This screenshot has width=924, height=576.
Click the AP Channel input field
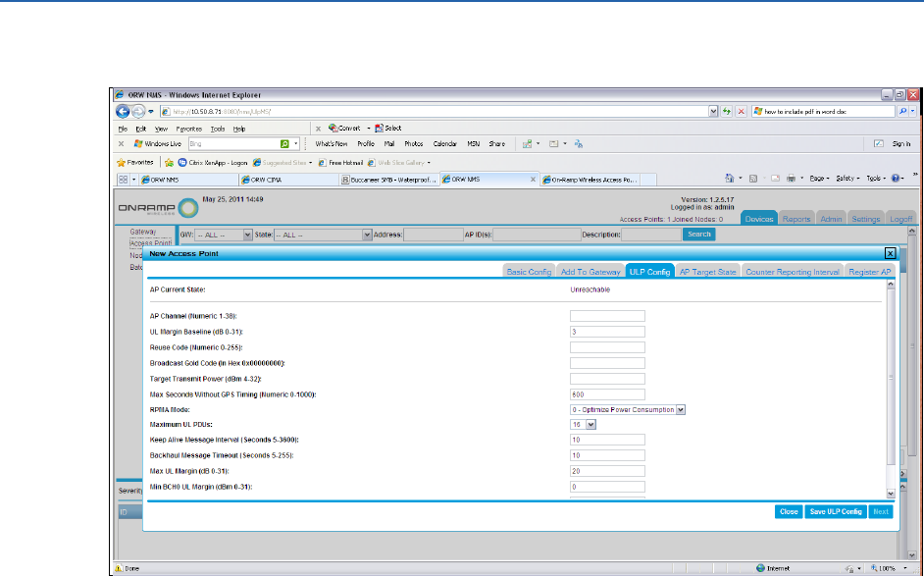pos(607,316)
